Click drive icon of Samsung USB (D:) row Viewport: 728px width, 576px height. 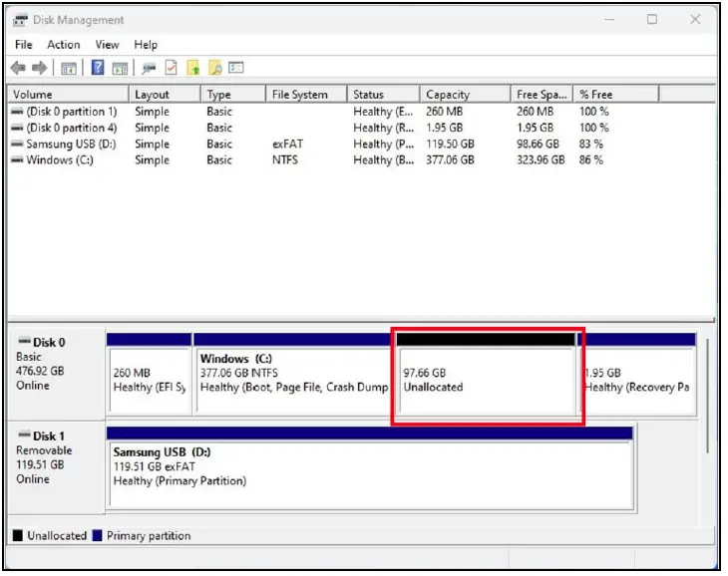17,144
